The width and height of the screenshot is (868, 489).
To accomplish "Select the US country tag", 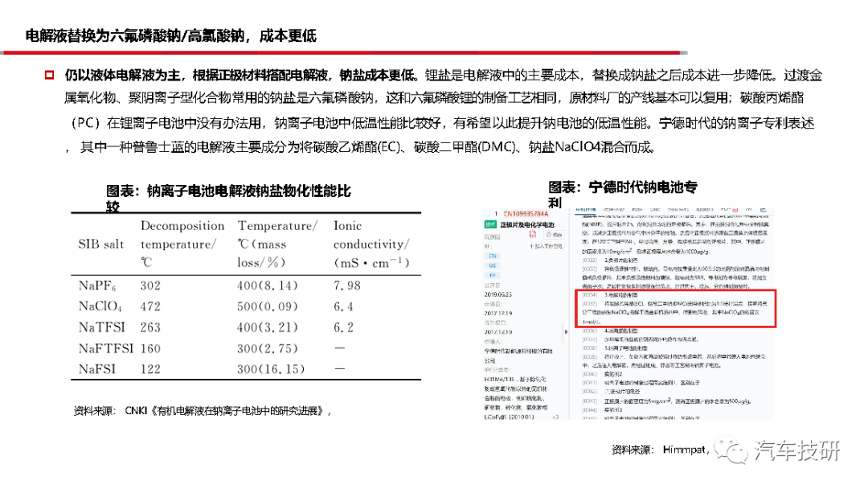I will point(493,265).
